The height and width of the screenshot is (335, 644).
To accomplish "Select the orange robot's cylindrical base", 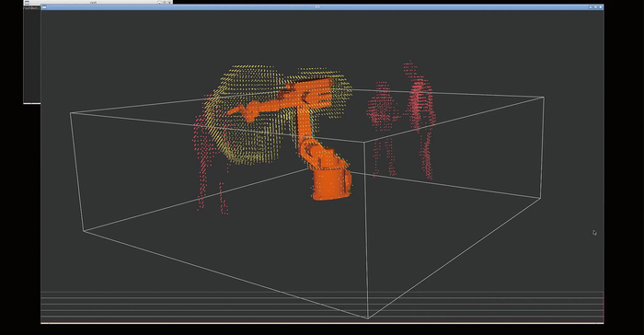I will (331, 184).
